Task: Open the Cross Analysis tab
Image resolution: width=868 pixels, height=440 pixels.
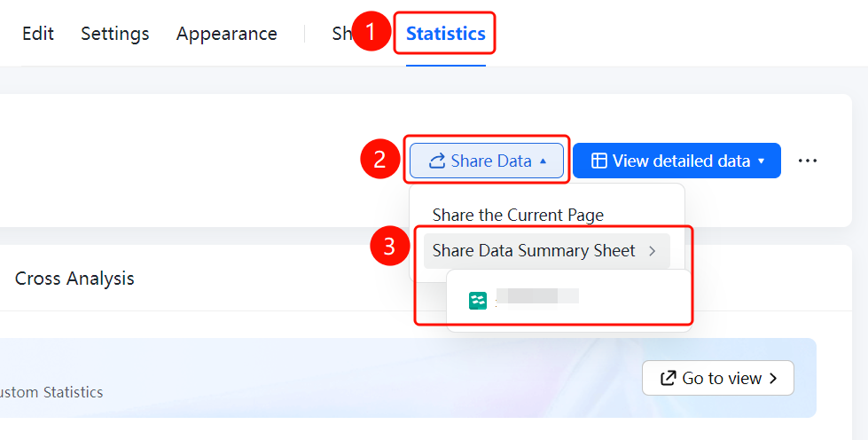Action: 74,279
